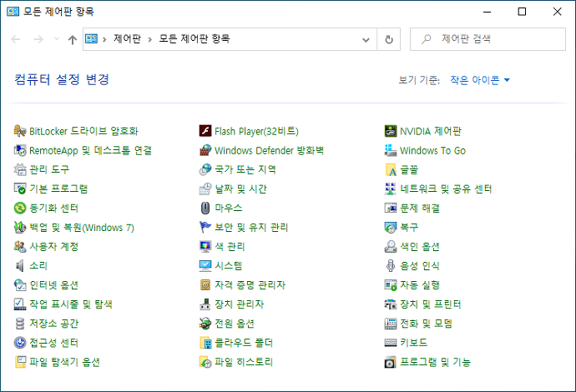This screenshot has height=392, width=576.
Task: Expand the 작은 아이콘 view-by dropdown
Action: pyautogui.click(x=480, y=79)
